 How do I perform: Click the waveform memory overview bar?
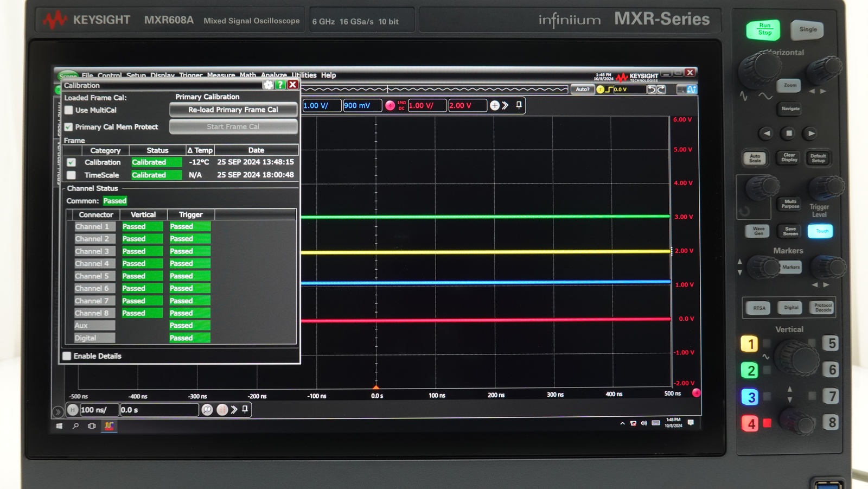pyautogui.click(x=435, y=89)
